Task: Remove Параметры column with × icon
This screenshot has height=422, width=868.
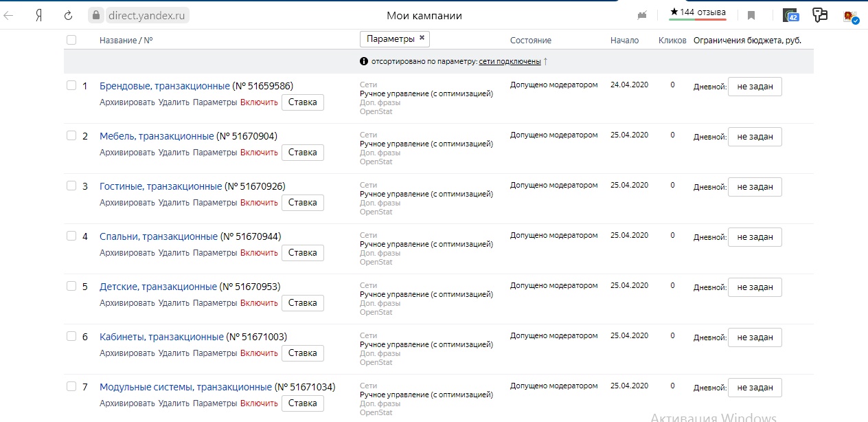Action: tap(422, 38)
